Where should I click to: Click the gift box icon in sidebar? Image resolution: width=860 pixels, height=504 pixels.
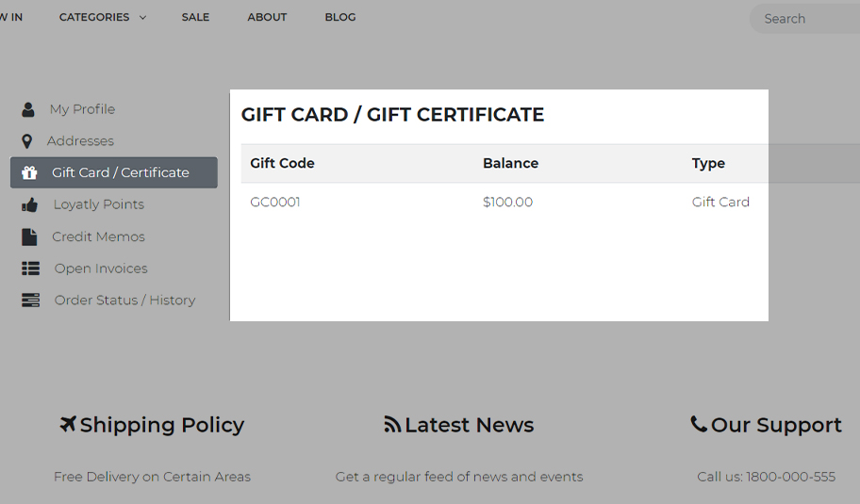(29, 172)
